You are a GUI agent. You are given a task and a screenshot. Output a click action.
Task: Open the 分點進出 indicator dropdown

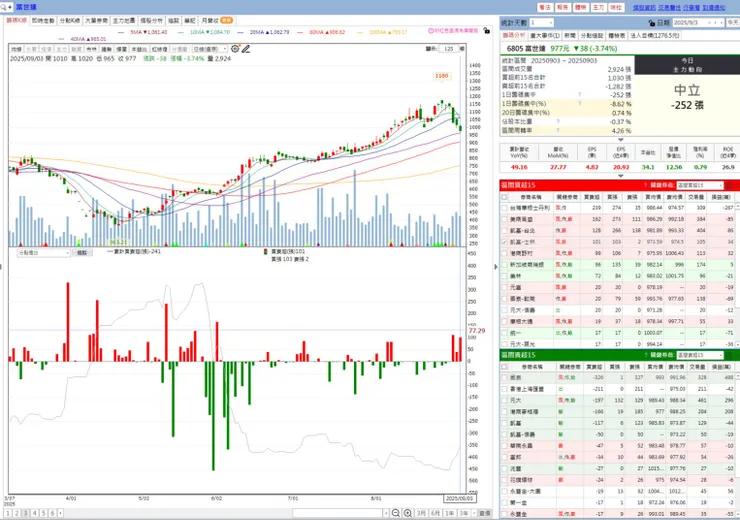point(44,253)
